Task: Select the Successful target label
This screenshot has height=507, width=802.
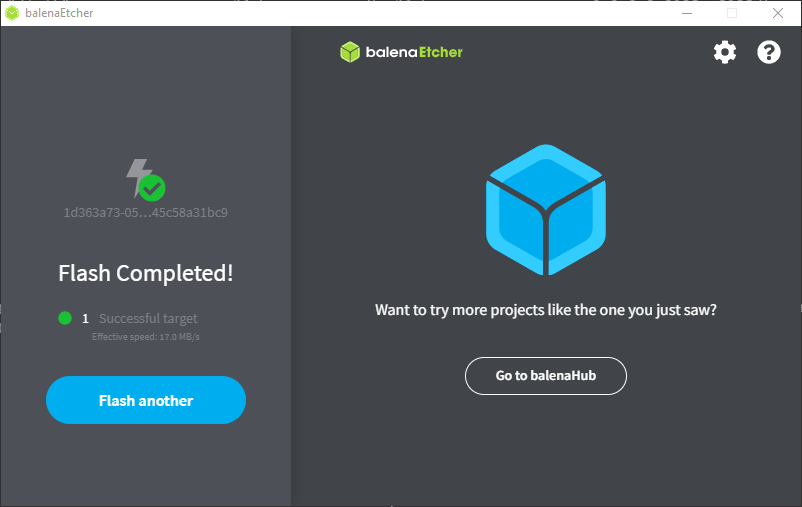Action: tap(148, 318)
